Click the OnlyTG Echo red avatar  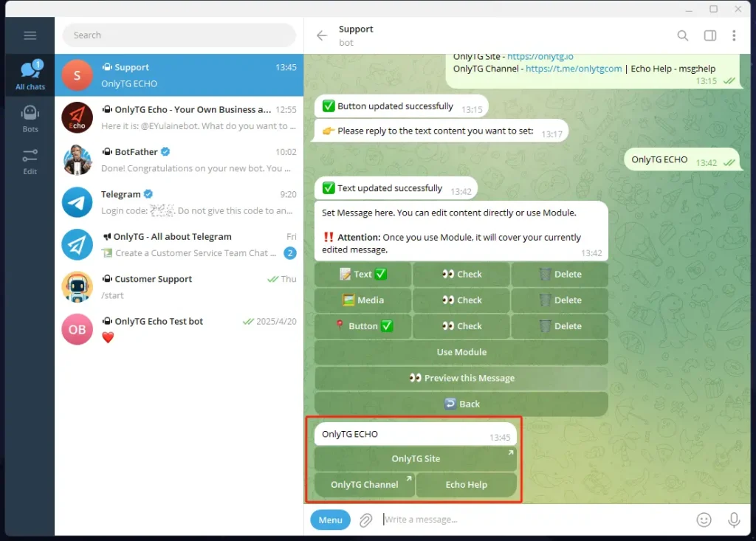coord(77,117)
